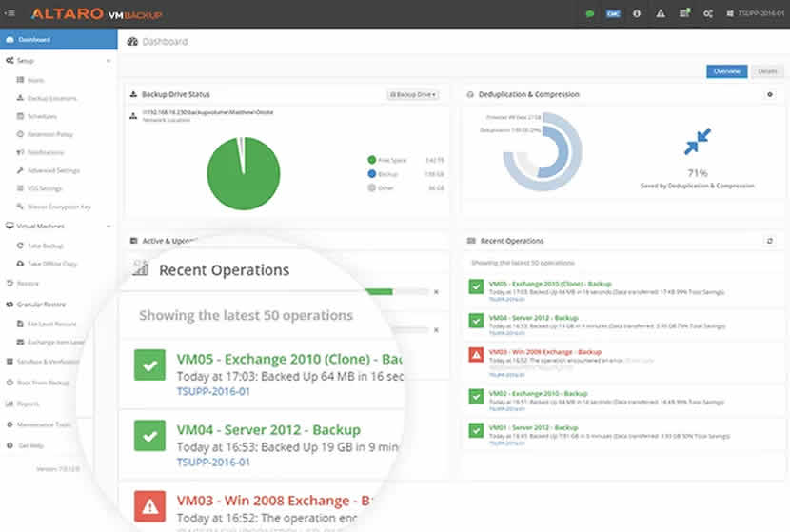Image resolution: width=790 pixels, height=532 pixels.
Task: Click the green Free Space legend dot
Action: click(372, 160)
